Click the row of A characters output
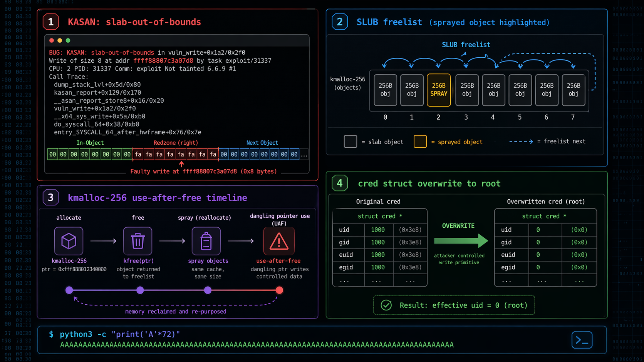This screenshot has height=362, width=644. [257, 345]
